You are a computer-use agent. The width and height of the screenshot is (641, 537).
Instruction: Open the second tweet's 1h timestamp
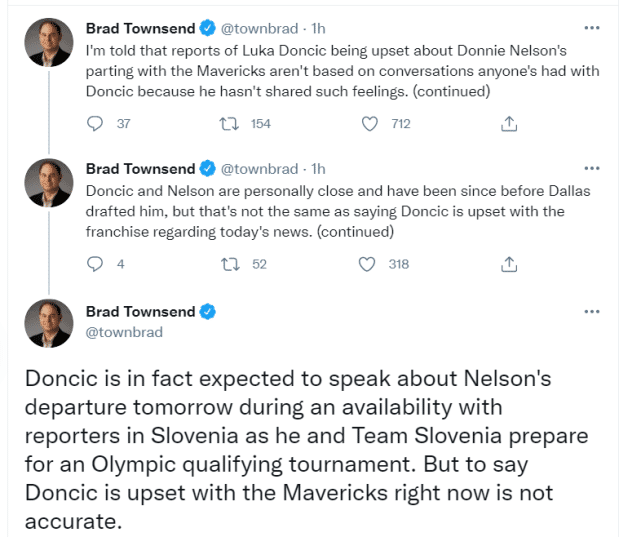(318, 168)
